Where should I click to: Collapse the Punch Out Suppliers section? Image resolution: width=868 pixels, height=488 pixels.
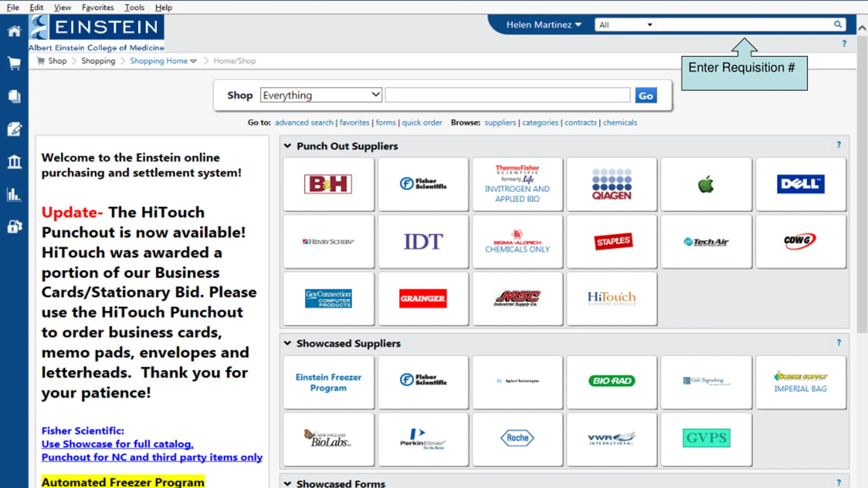pyautogui.click(x=288, y=146)
